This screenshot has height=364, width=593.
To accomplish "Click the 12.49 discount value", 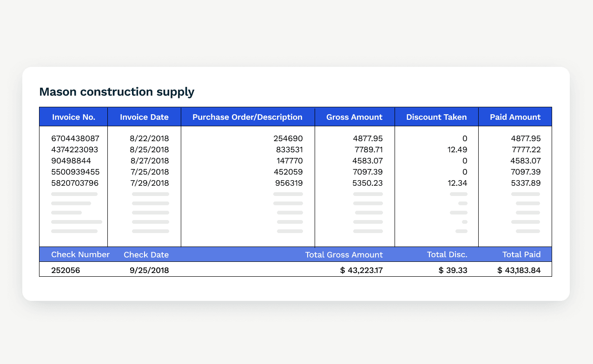I will (456, 149).
